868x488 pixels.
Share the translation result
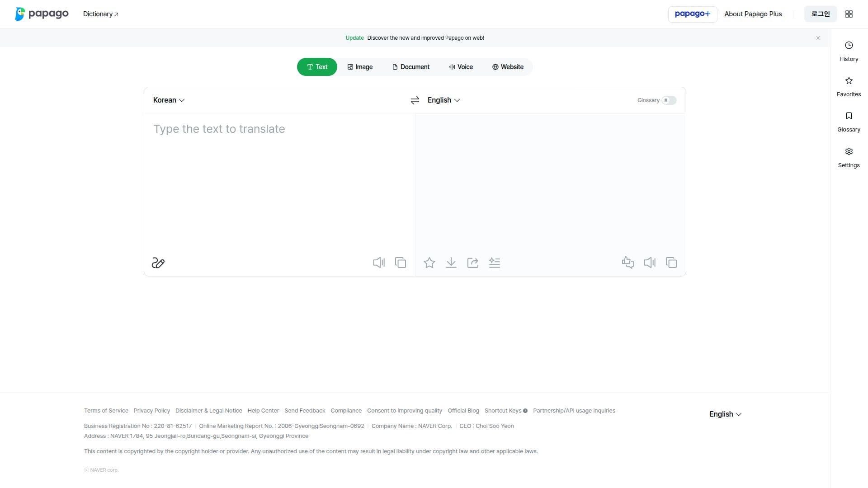(473, 263)
